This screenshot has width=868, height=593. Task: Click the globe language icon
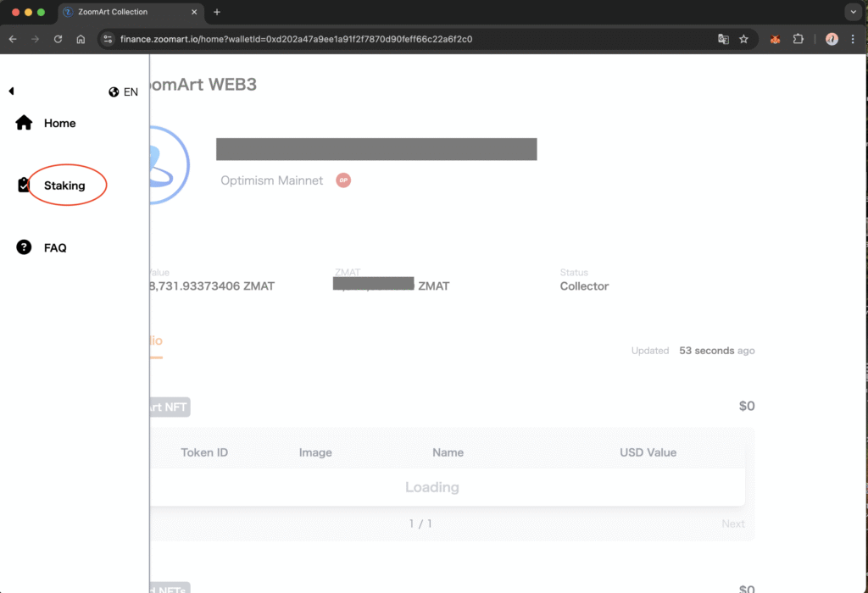click(x=114, y=91)
